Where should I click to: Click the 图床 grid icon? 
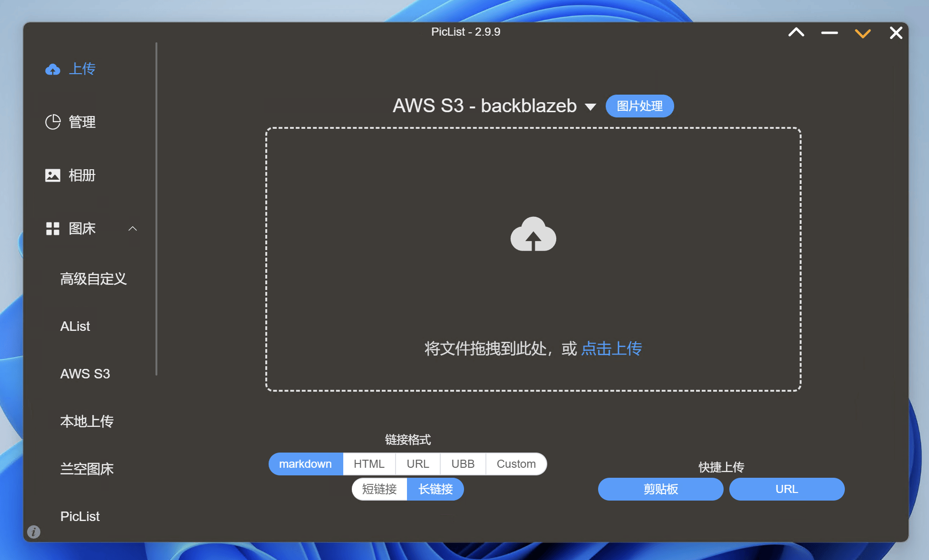52,229
